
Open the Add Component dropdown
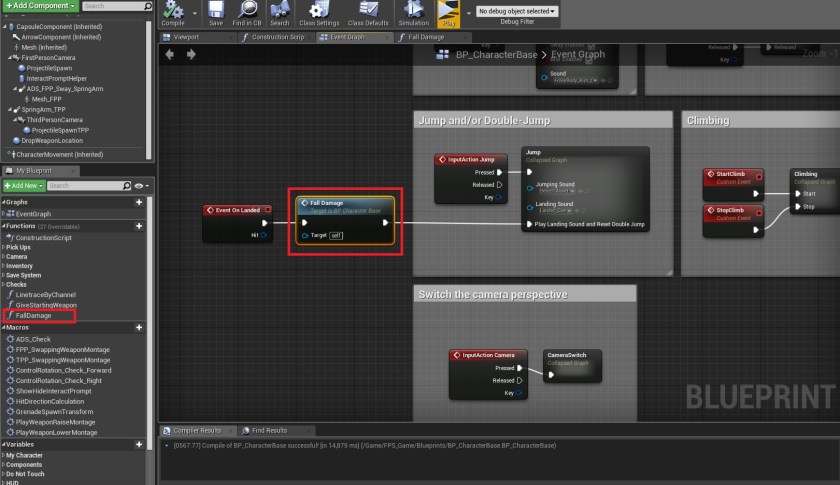tap(38, 6)
